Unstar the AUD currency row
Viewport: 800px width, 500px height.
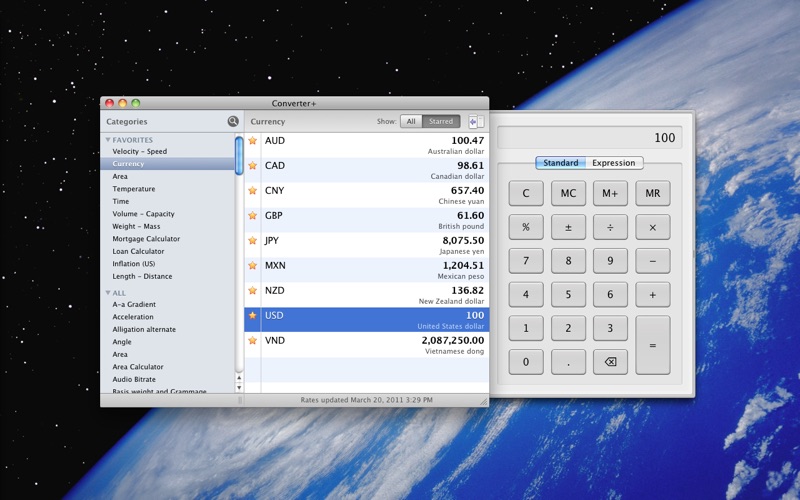pyautogui.click(x=253, y=141)
